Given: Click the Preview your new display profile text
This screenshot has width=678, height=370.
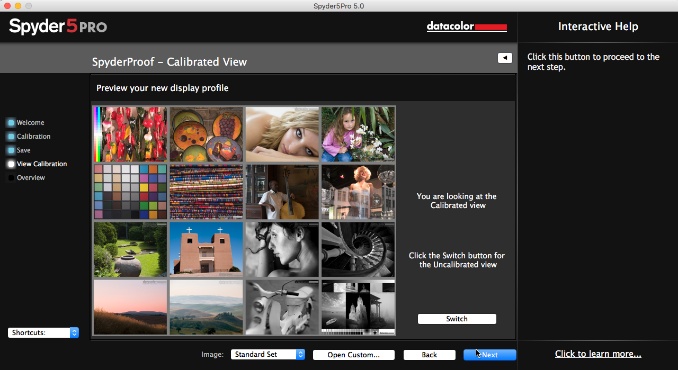Looking at the screenshot, I should 162,88.
